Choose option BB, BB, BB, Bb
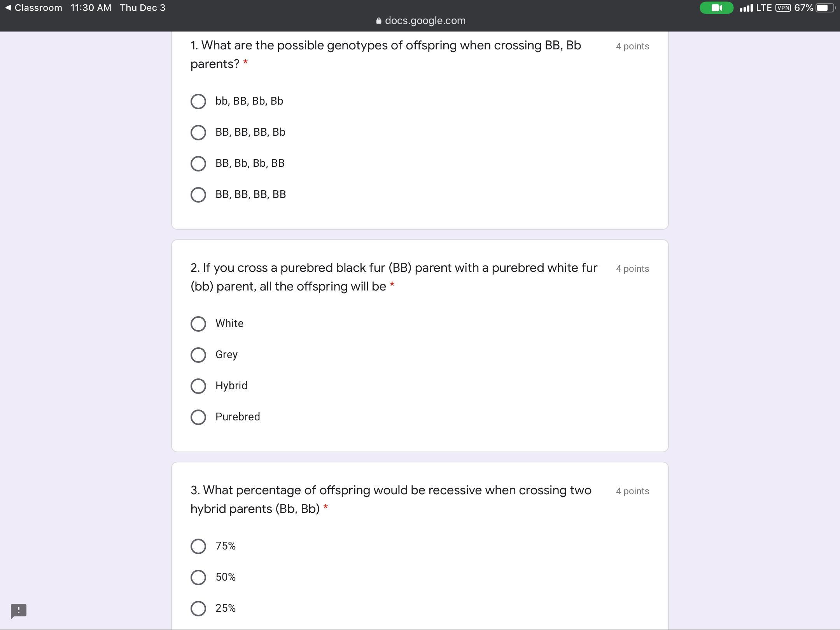This screenshot has height=630, width=840. 198,133
